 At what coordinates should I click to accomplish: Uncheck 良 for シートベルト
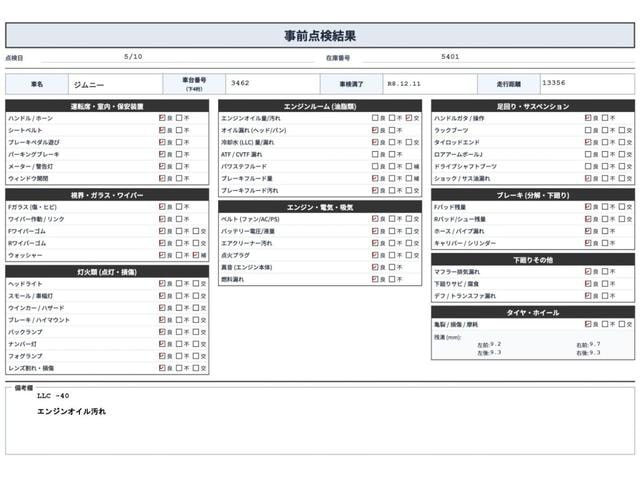point(162,130)
